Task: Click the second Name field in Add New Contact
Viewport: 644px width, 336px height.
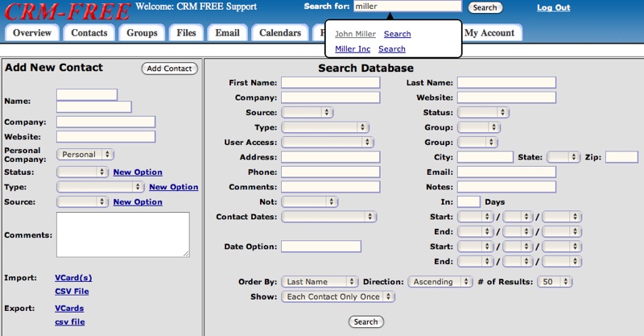Action: point(94,107)
